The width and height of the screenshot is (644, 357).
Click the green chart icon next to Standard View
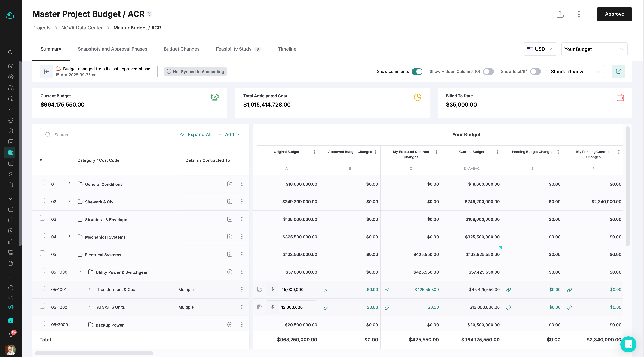pos(618,72)
